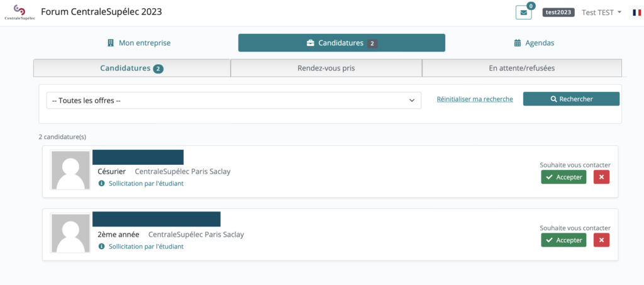Screen dimensions: 644x285
Task: Click info icon on 2ème année candidate
Action: point(102,247)
